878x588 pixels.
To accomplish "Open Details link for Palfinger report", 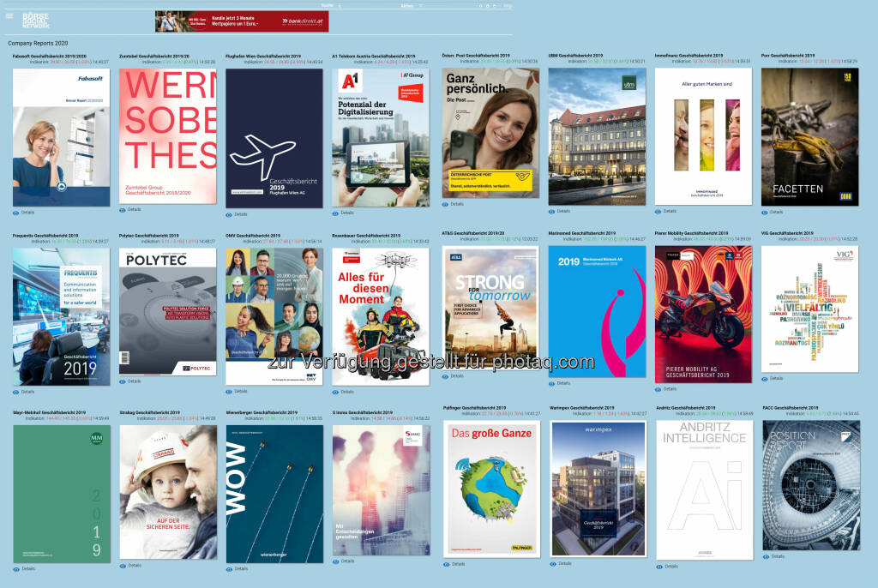I will (459, 564).
